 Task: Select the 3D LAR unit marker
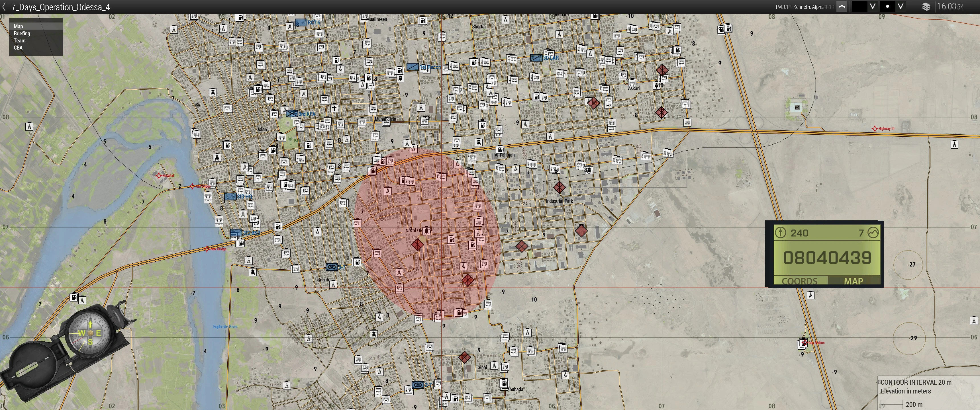pos(536,58)
